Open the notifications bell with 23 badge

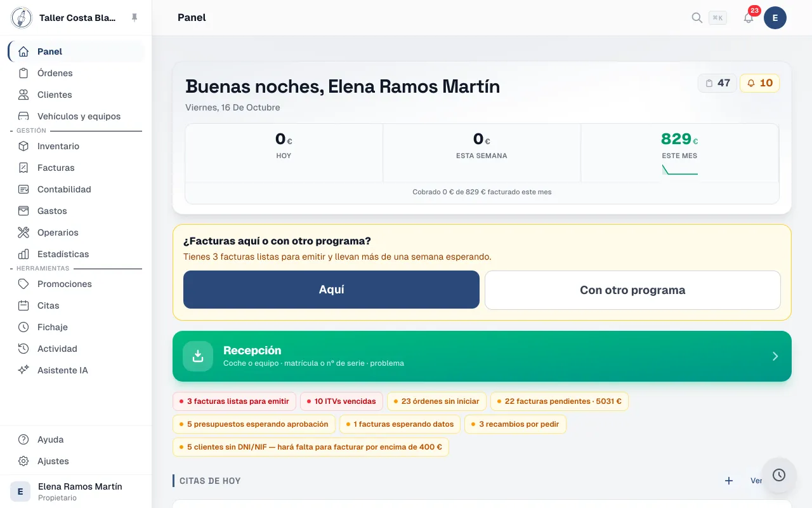tap(749, 18)
